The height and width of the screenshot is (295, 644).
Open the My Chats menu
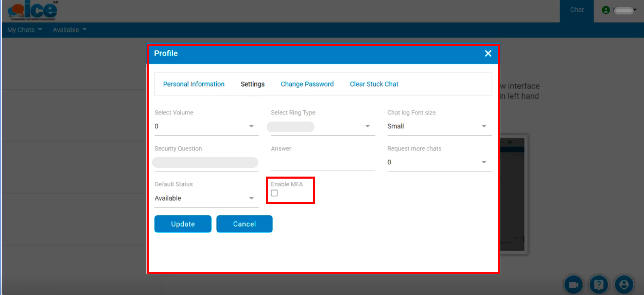pos(25,30)
